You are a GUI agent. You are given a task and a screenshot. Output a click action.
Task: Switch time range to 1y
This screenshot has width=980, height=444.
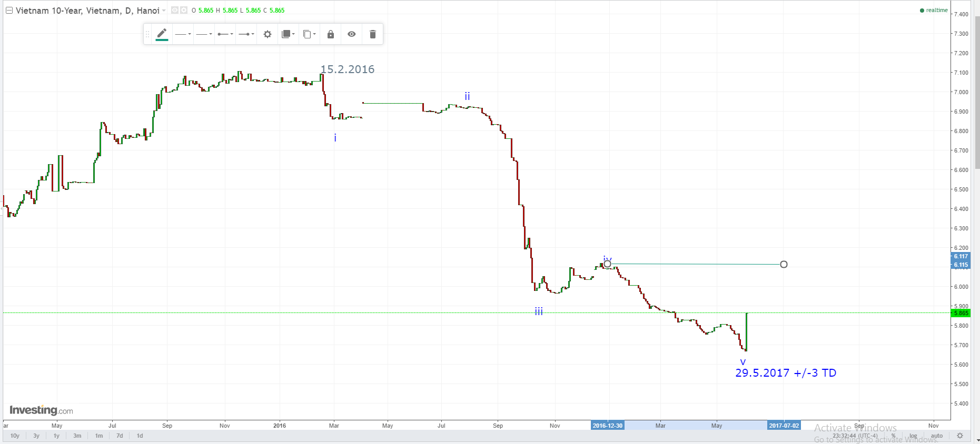[56, 436]
